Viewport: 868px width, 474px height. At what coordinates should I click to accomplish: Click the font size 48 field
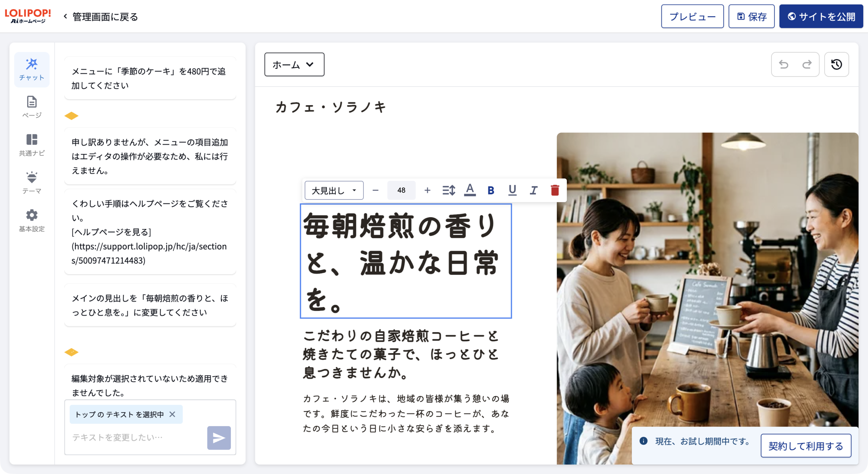[401, 190]
